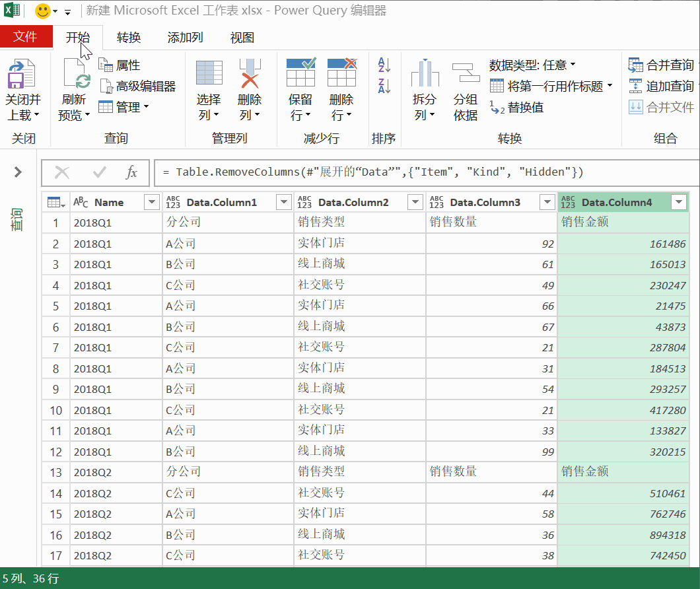The width and height of the screenshot is (700, 589).
Task: Cancel formula edit with X icon
Action: (62, 172)
